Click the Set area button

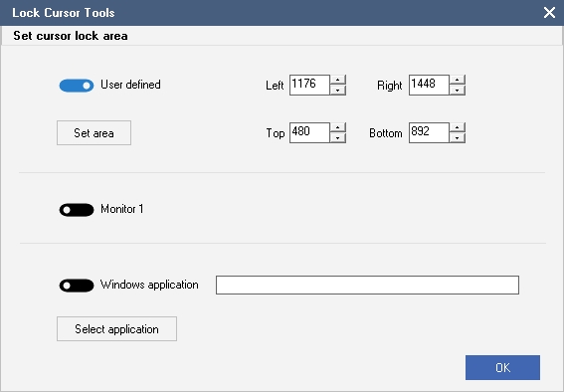point(94,133)
